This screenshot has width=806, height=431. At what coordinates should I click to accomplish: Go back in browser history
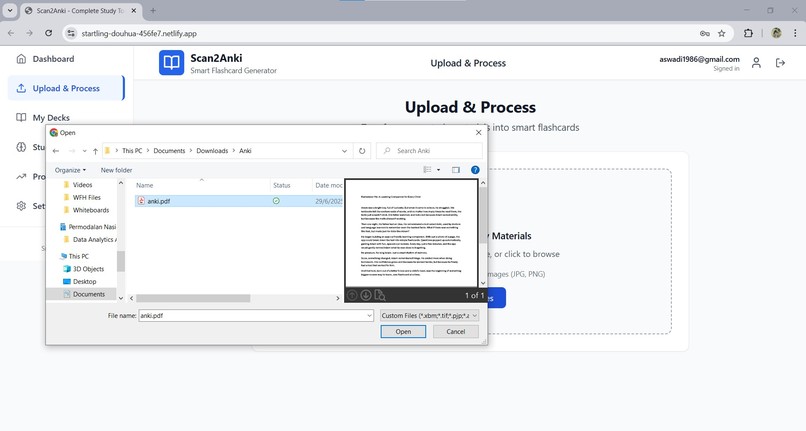[x=11, y=33]
